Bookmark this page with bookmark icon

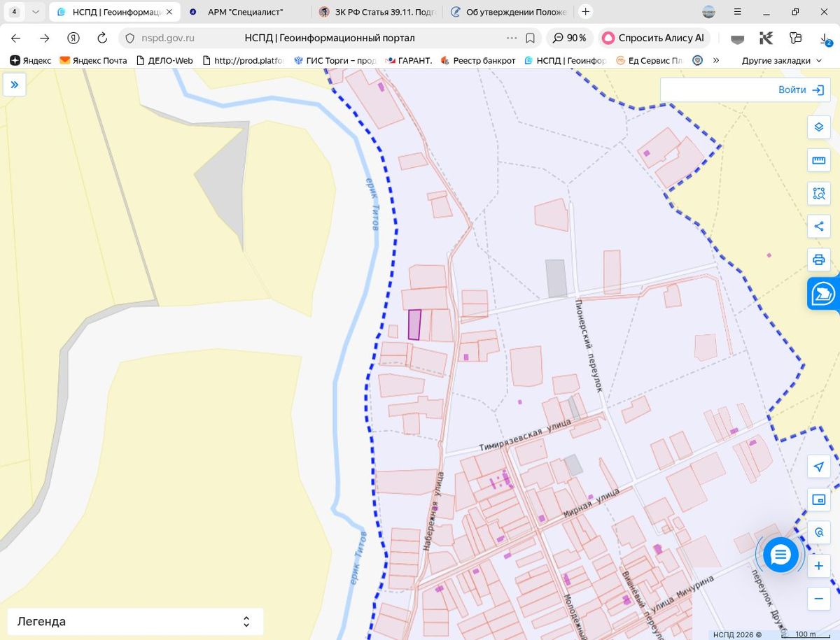[531, 38]
